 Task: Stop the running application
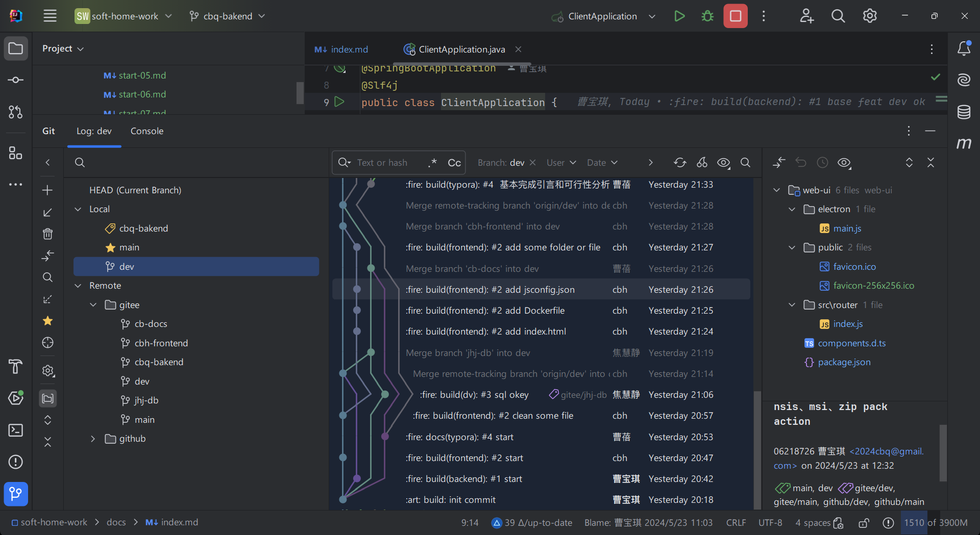click(736, 16)
